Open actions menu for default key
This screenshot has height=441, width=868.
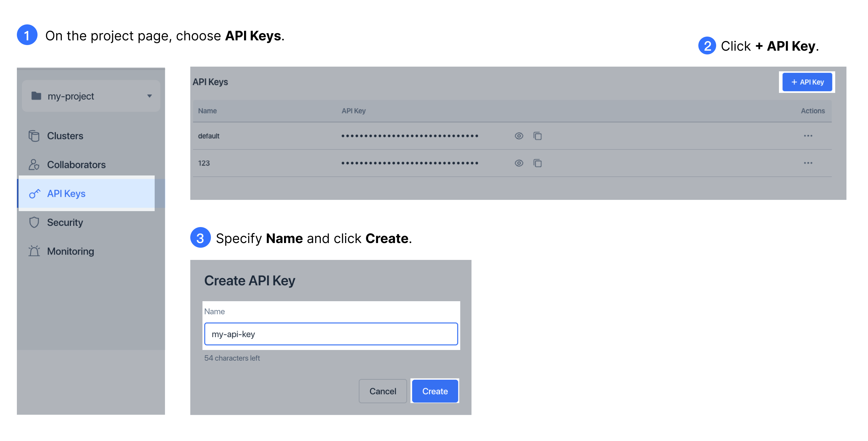coord(808,136)
